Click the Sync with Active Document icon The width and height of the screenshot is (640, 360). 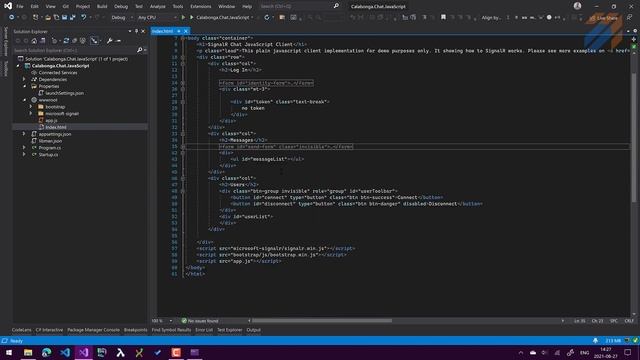pos(66,41)
